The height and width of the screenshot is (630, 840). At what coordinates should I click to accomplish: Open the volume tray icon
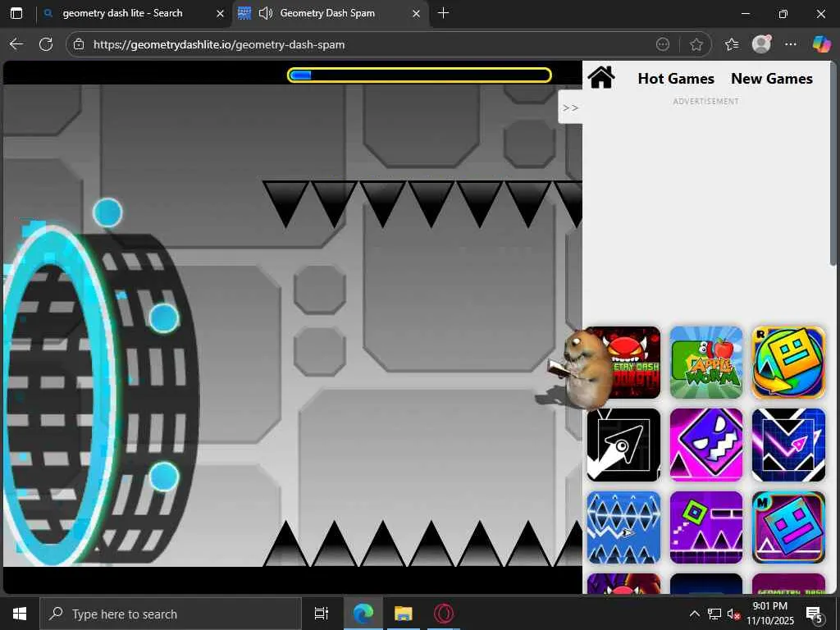[x=733, y=614]
